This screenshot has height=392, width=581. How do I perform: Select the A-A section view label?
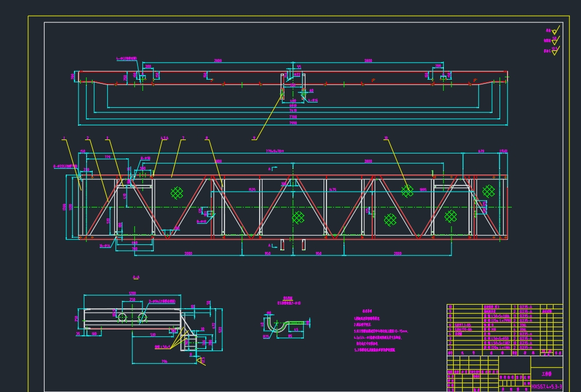tap(136, 277)
